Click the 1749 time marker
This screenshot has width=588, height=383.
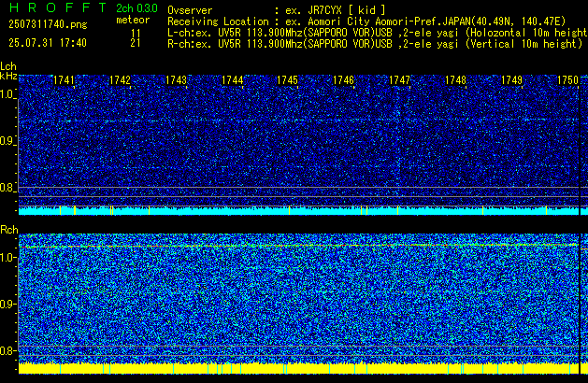(512, 80)
